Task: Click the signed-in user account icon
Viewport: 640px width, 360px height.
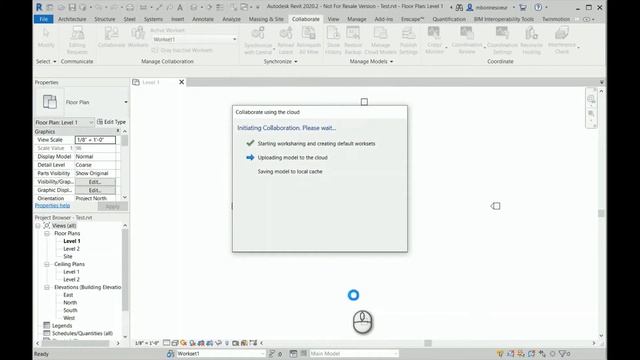Action: (x=470, y=7)
